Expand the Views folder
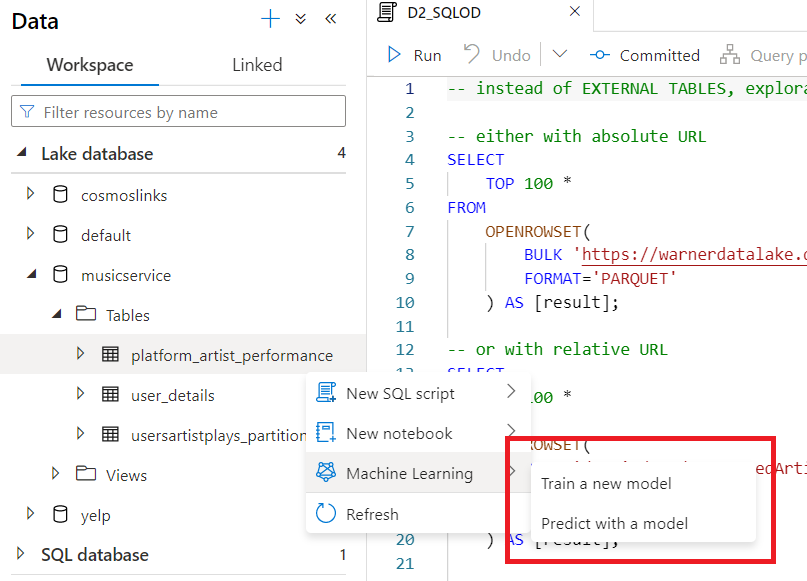The image size is (807, 581). (56, 474)
